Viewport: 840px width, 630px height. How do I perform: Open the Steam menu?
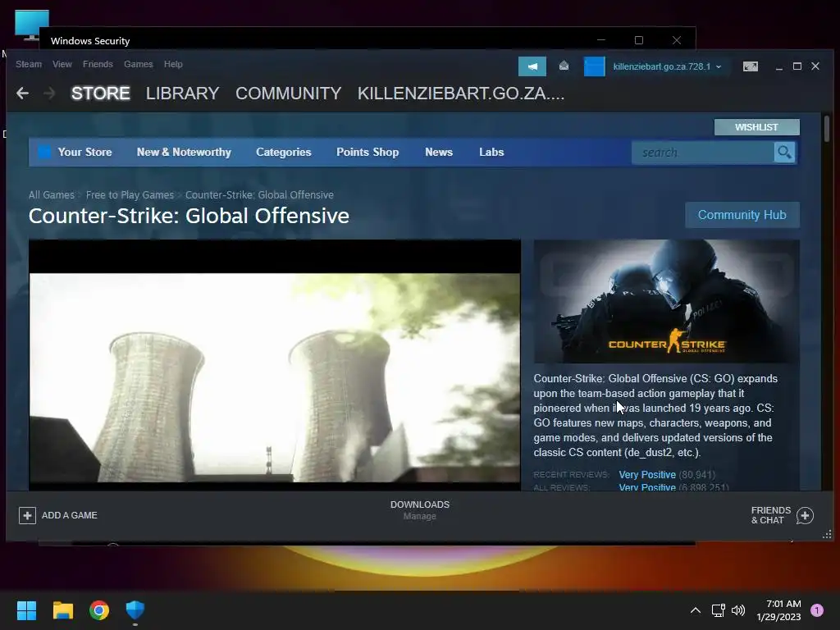click(x=29, y=64)
